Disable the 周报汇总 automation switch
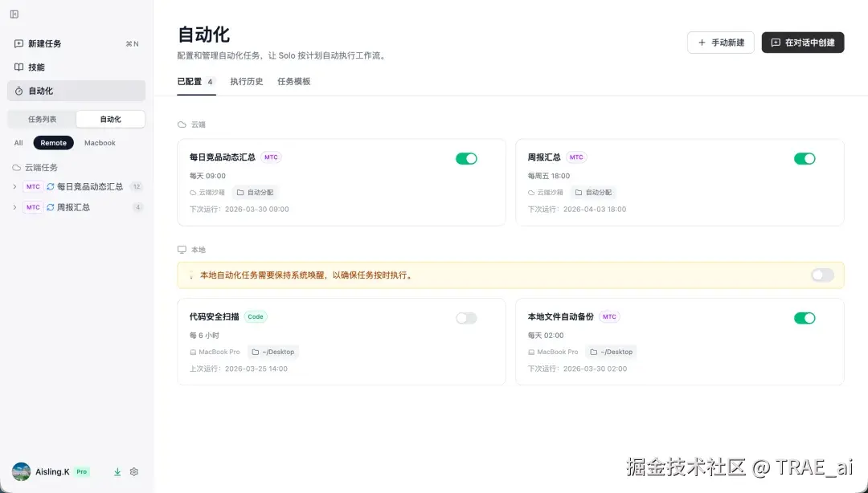 pyautogui.click(x=805, y=159)
